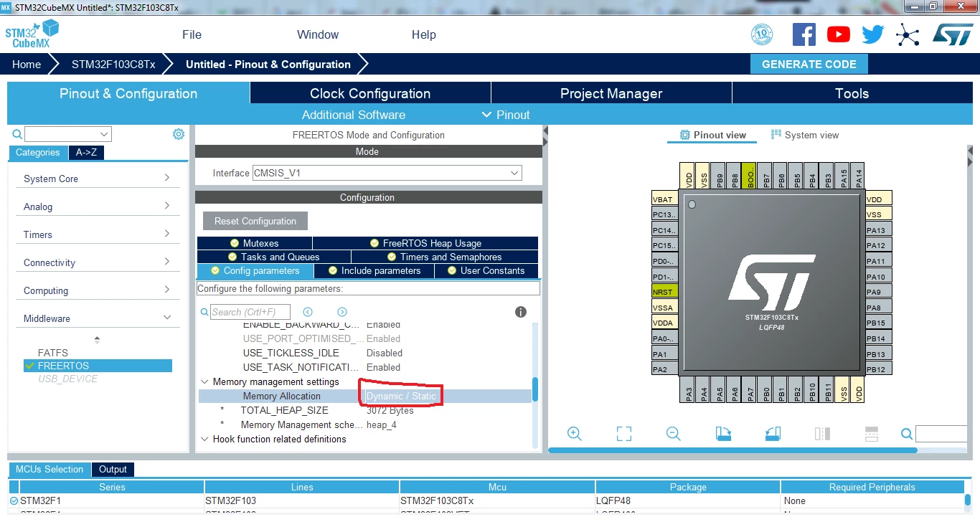Viewport: 980px width, 522px height.
Task: Expand the System Core category
Action: pos(98,179)
